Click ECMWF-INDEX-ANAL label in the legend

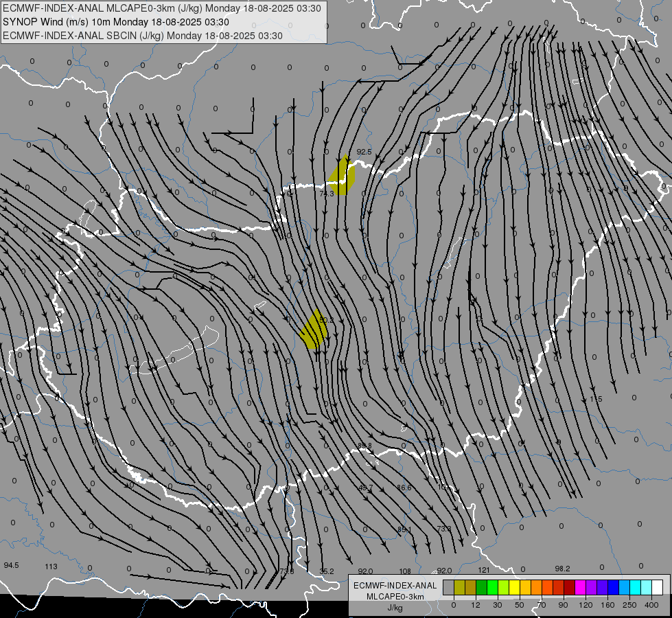[x=395, y=586]
